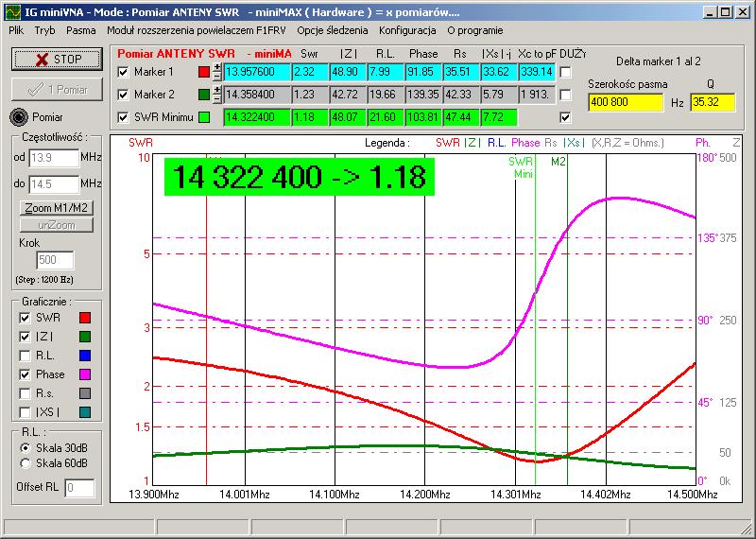
Task: Click the blue R.L. trace color box
Action: [84, 356]
